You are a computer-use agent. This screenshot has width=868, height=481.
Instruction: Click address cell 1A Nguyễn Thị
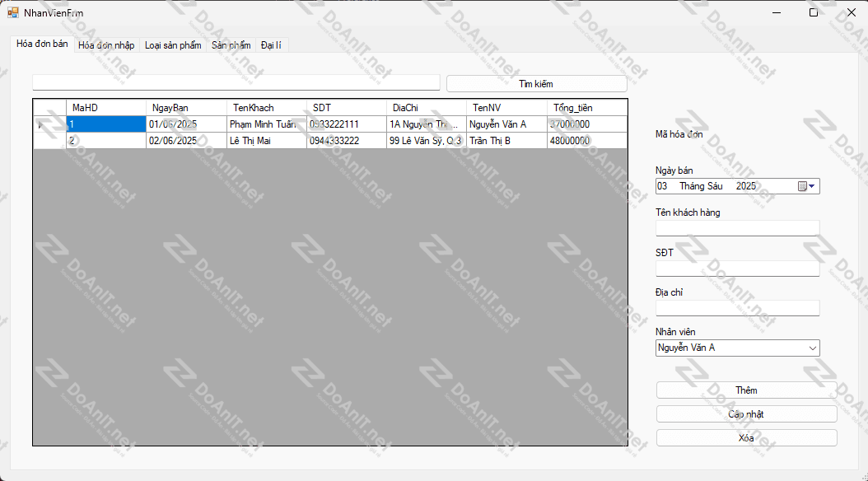click(427, 124)
